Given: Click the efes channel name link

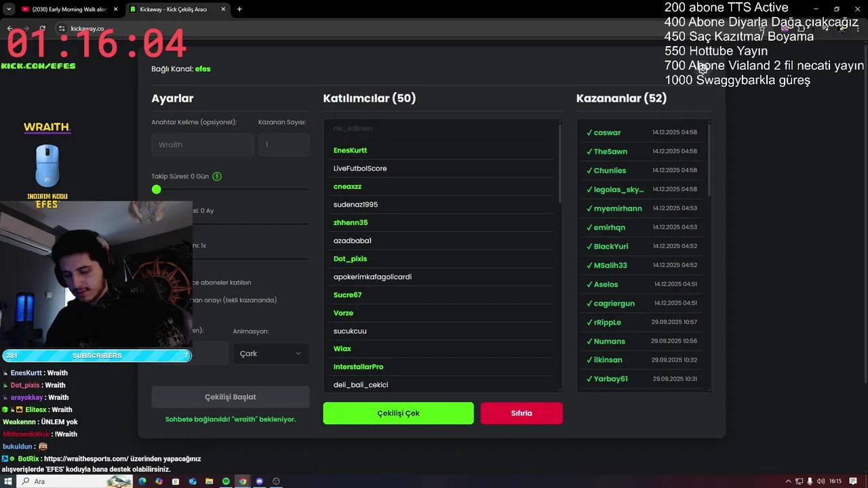Looking at the screenshot, I should pyautogui.click(x=203, y=68).
